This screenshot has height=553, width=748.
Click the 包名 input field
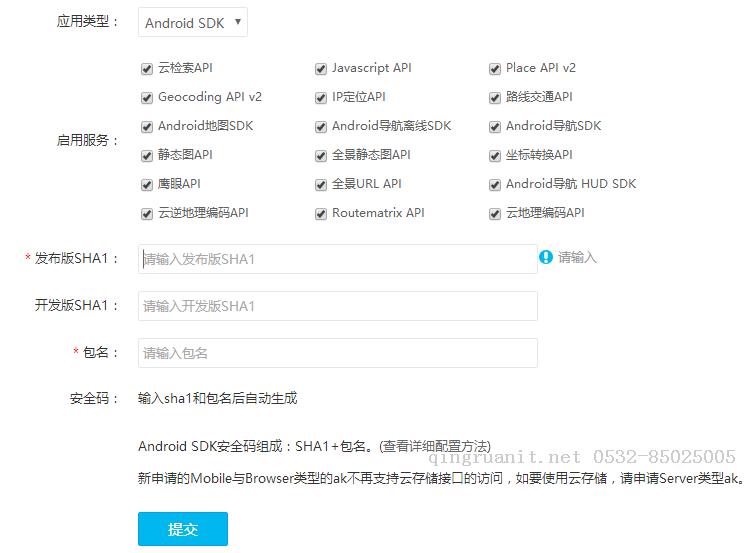(337, 353)
